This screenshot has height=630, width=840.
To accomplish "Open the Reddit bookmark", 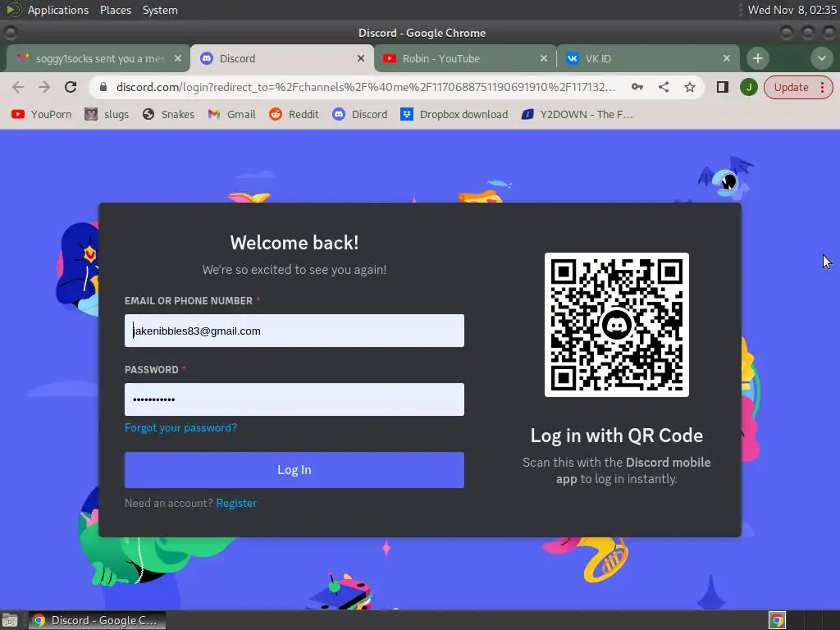I will (x=294, y=114).
